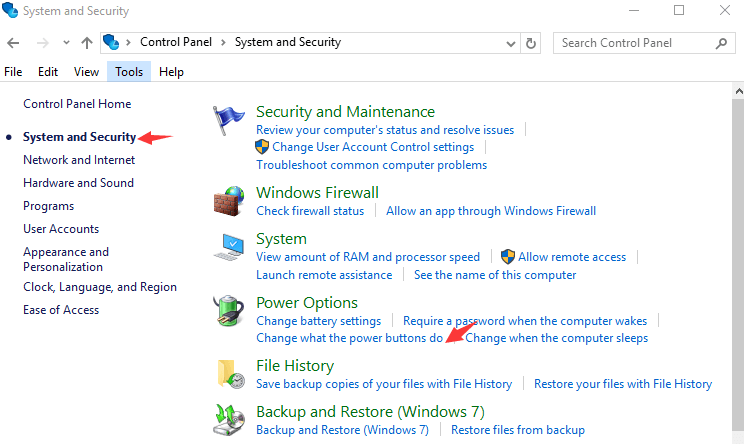Screen dimensions: 744x444
Task: Click Require a password when the computer wakes
Action: pos(525,321)
